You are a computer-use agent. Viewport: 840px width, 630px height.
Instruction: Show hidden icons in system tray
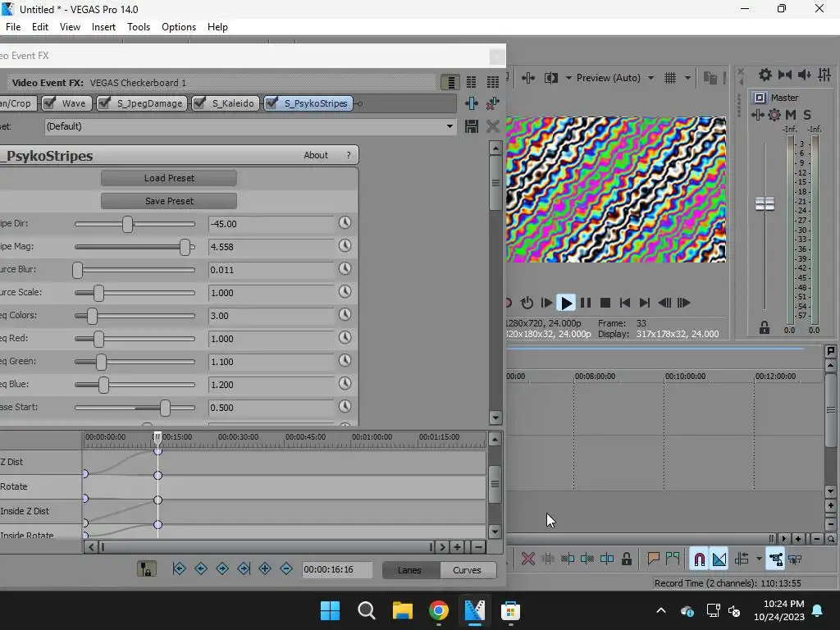(661, 610)
